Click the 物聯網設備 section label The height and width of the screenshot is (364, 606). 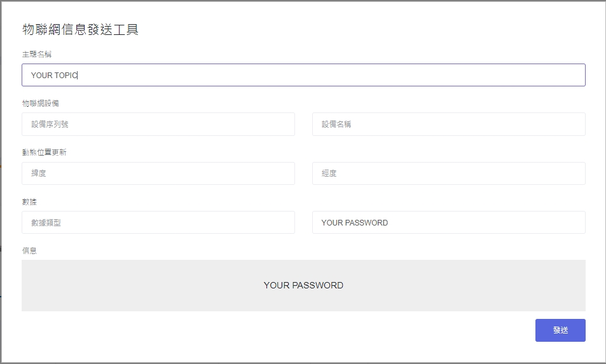coord(41,103)
